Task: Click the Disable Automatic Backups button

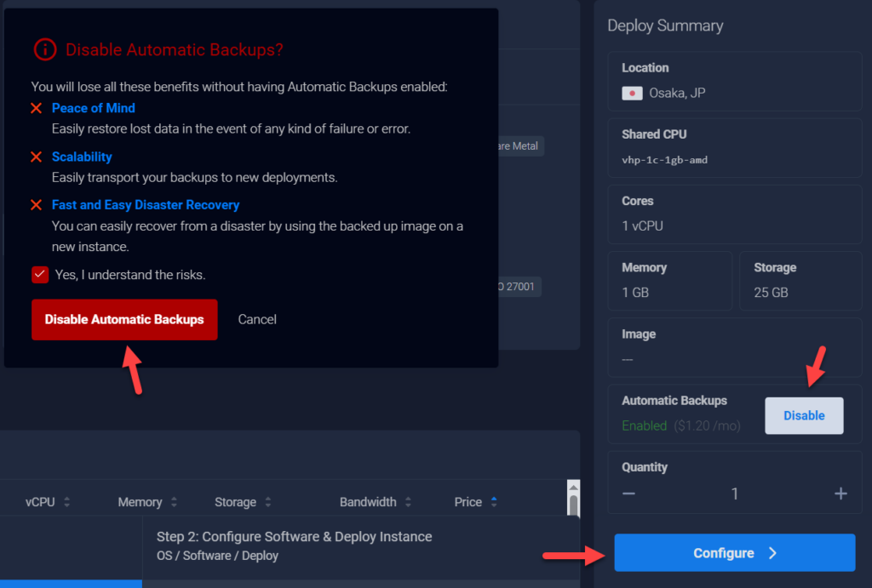Action: coord(123,319)
